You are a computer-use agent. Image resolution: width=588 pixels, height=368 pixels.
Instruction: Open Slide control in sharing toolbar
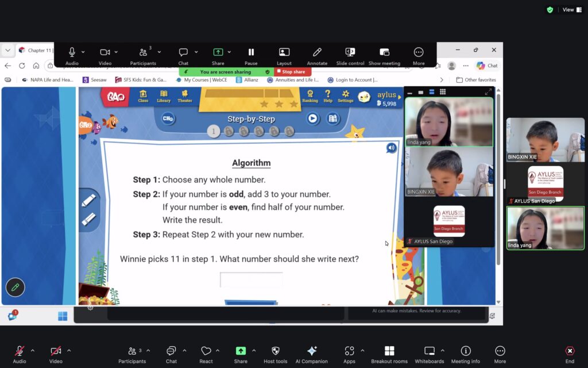[x=350, y=53]
